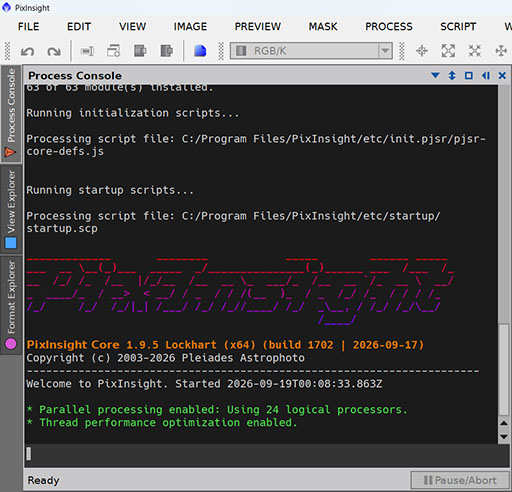Open the RGB/K channel combo box
Viewport: 512px width, 492px height.
pyautogui.click(x=311, y=51)
